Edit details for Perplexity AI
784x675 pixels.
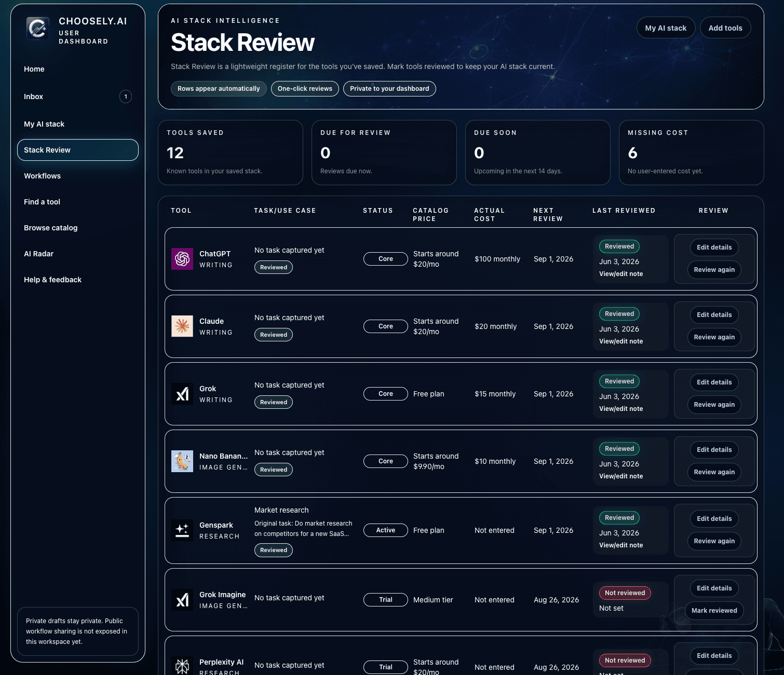click(x=714, y=656)
